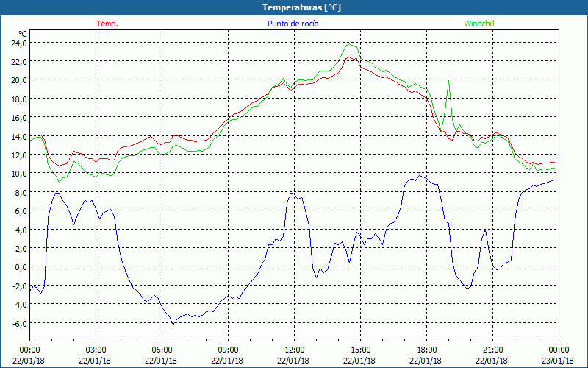Screen dimensions: 588x368
Task: Click the 18:00 time axis label
Action: (x=426, y=350)
